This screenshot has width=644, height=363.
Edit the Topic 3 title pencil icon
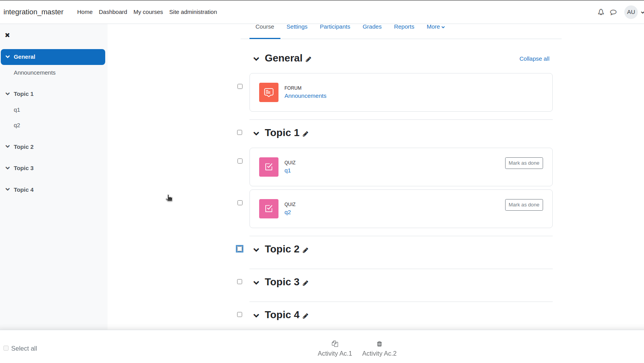pyautogui.click(x=305, y=283)
